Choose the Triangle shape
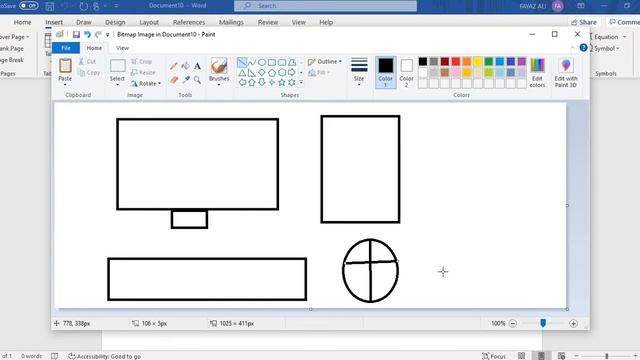Screen dimensions: 640x360 coord(242,73)
